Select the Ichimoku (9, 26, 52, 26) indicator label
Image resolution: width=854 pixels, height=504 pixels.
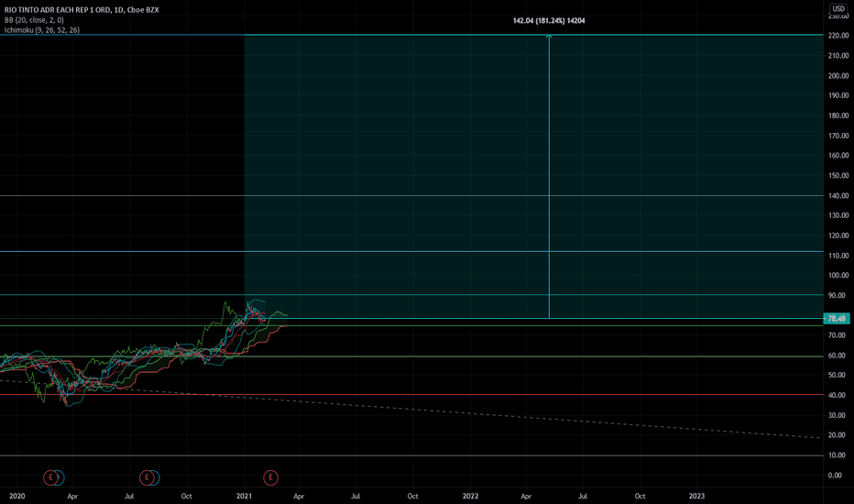pyautogui.click(x=42, y=30)
